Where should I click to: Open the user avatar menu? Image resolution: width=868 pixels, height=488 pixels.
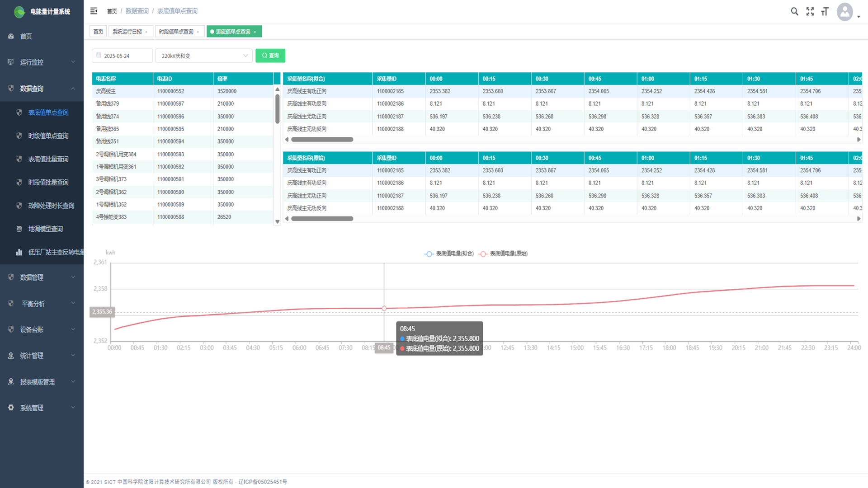(845, 12)
